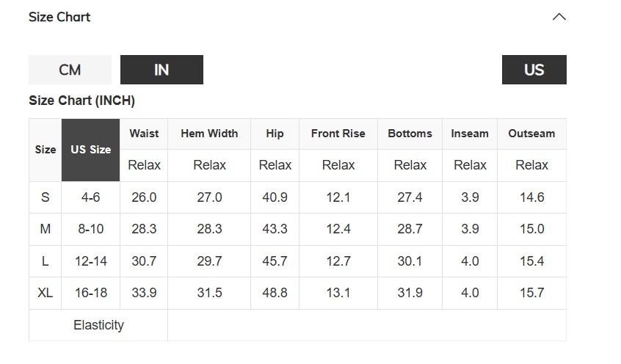The width and height of the screenshot is (621, 364).
Task: Click the Inseam column header
Action: (470, 134)
